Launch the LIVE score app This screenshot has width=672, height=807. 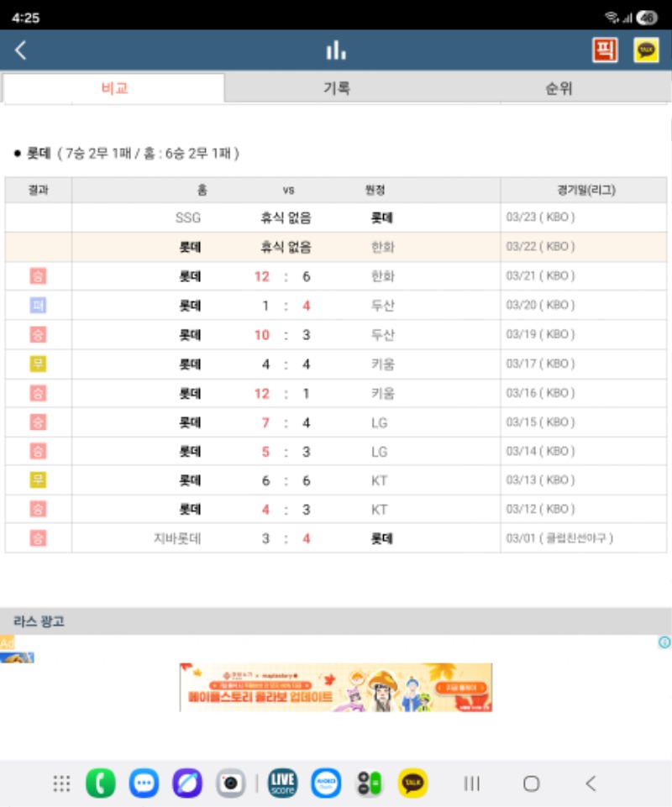(x=283, y=783)
